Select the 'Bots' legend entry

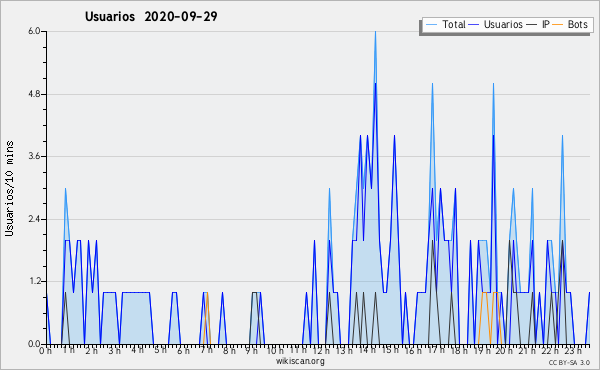pos(570,24)
